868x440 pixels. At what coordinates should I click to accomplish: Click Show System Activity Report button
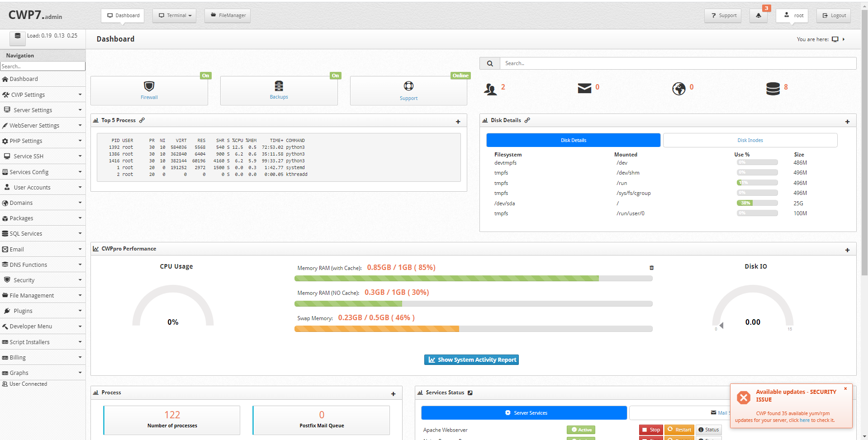click(471, 360)
